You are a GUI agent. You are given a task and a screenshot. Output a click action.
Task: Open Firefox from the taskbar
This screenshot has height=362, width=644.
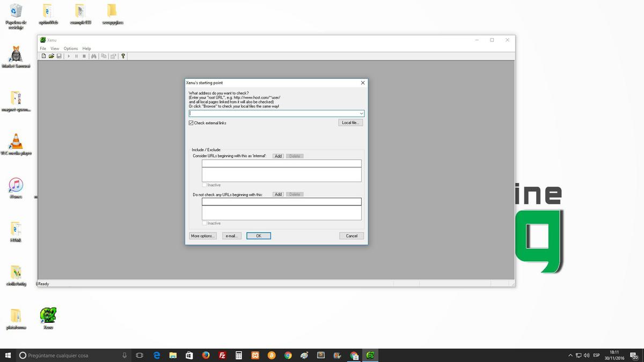206,355
